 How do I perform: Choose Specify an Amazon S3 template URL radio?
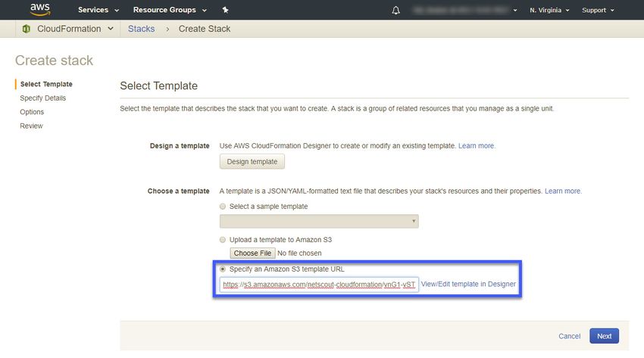223,269
